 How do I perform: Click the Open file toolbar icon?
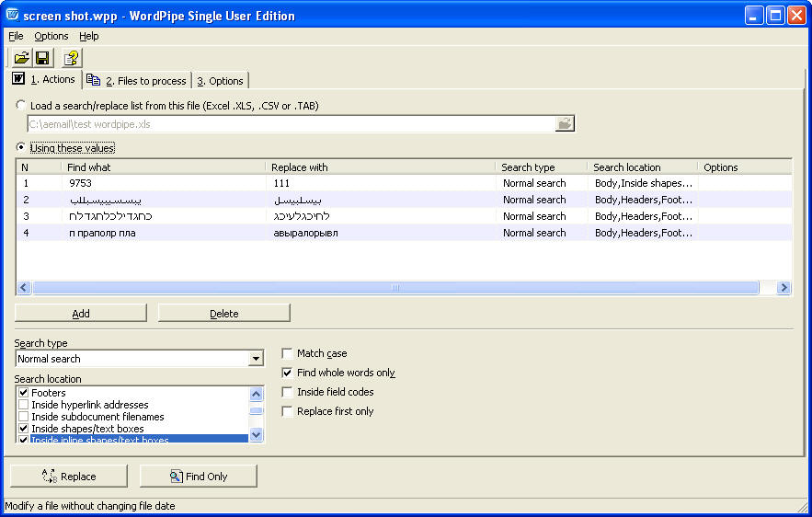point(22,58)
